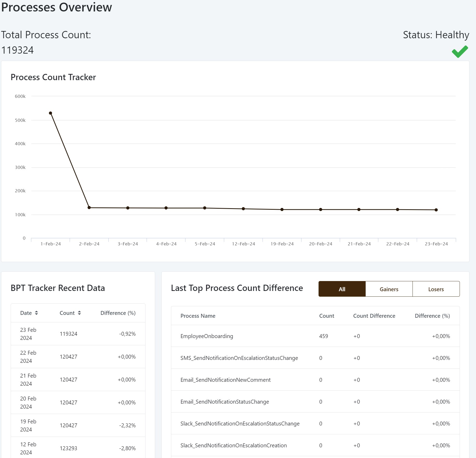
Task: Select the 12 Feb 2024 row showing -2,80%
Action: 78,448
